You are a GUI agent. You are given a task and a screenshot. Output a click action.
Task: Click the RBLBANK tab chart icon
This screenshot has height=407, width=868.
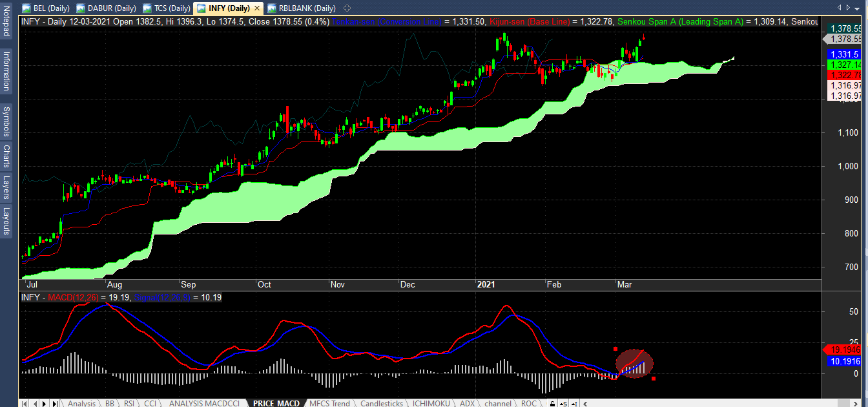click(x=272, y=8)
